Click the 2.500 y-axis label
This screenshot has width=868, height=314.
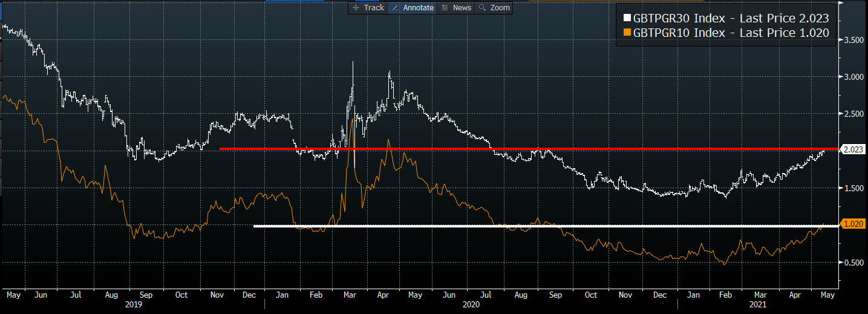[853, 114]
